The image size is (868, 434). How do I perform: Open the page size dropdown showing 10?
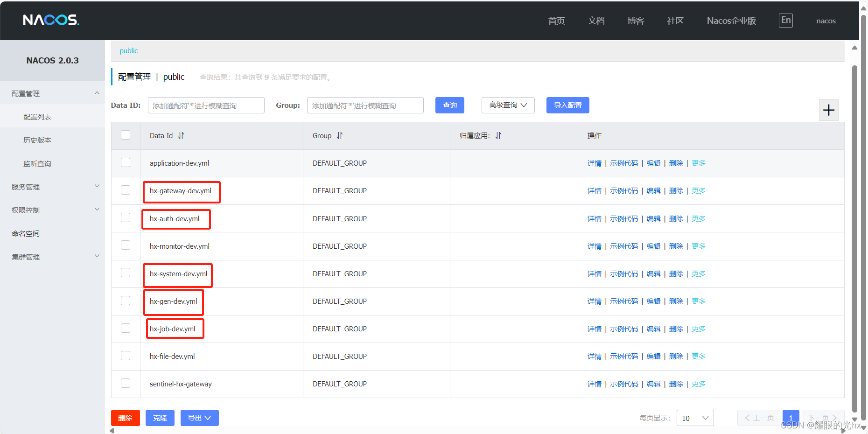coord(695,418)
